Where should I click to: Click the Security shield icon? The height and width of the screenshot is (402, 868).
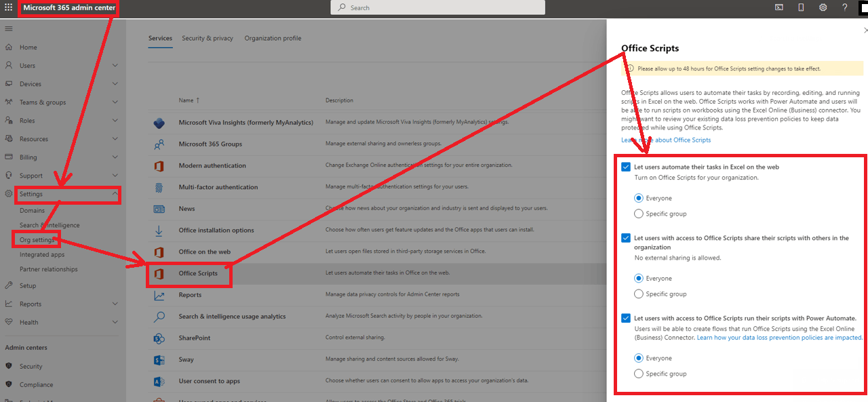(x=9, y=366)
